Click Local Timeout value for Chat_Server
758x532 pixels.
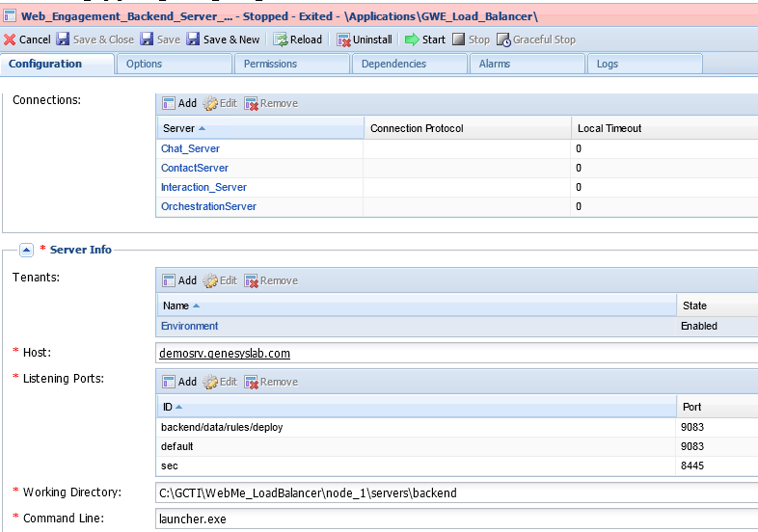coord(579,148)
